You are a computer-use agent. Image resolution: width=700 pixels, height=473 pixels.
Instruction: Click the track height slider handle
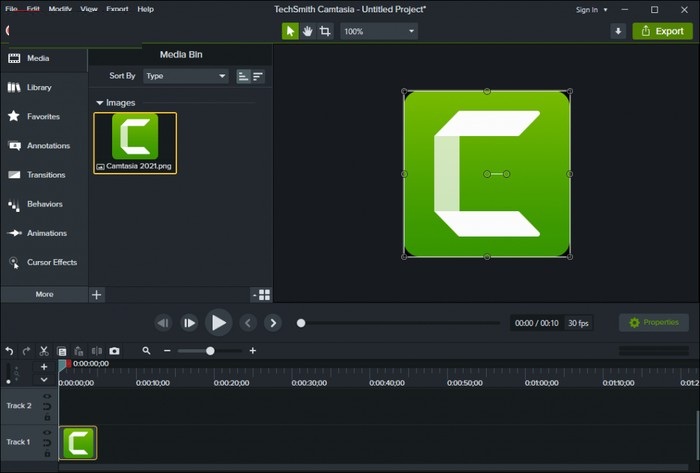pyautogui.click(x=8, y=382)
